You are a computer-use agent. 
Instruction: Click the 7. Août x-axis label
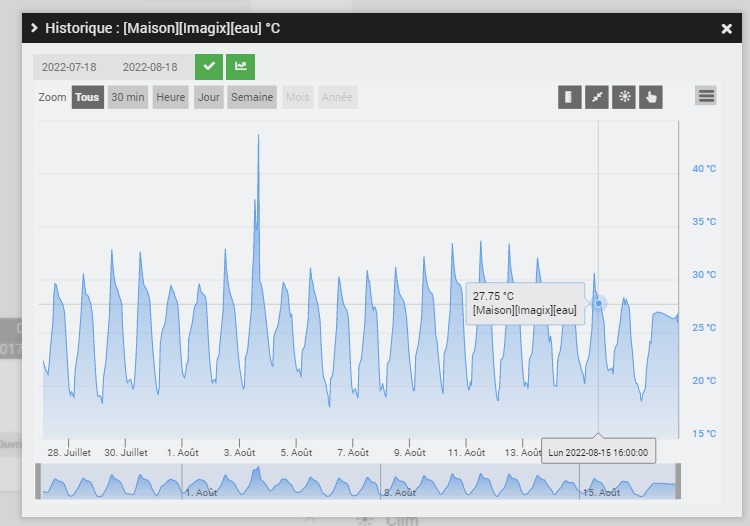[353, 452]
